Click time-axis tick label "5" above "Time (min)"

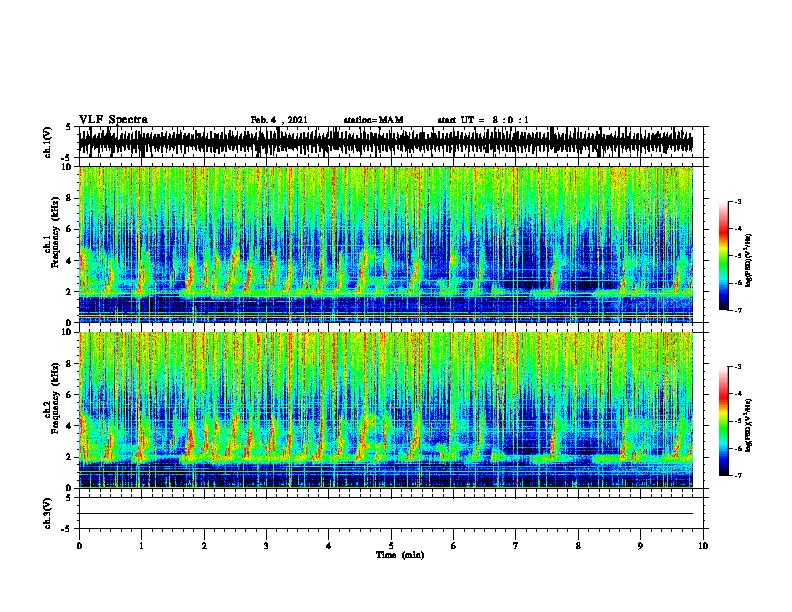[391, 546]
